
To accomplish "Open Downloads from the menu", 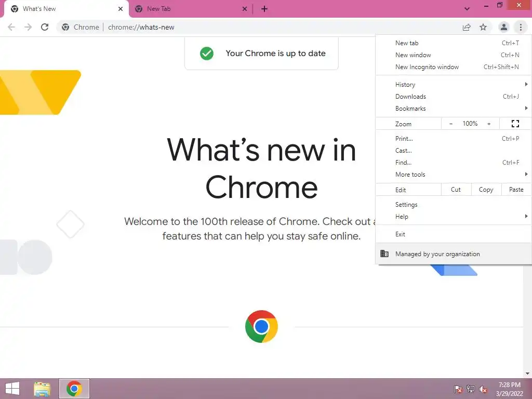I will coord(453,96).
